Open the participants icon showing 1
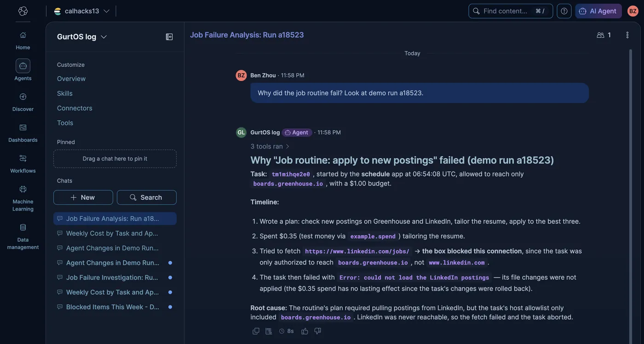This screenshot has height=344, width=644. [x=604, y=35]
